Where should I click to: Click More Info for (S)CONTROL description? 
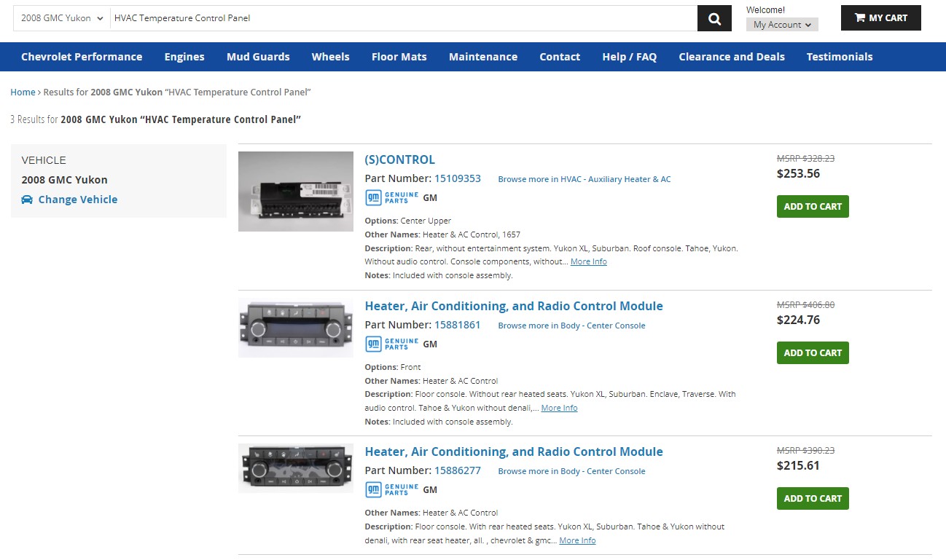[x=589, y=262]
